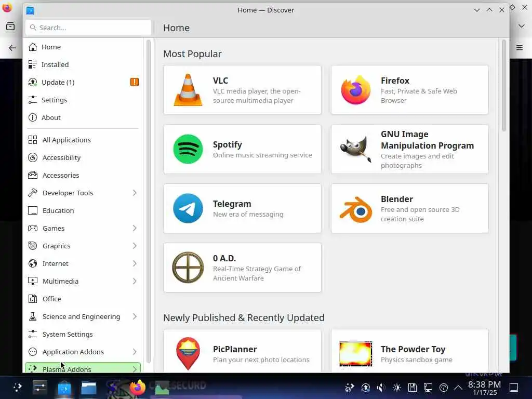The height and width of the screenshot is (399, 532).
Task: Click the Blender logo icon
Action: point(355,209)
